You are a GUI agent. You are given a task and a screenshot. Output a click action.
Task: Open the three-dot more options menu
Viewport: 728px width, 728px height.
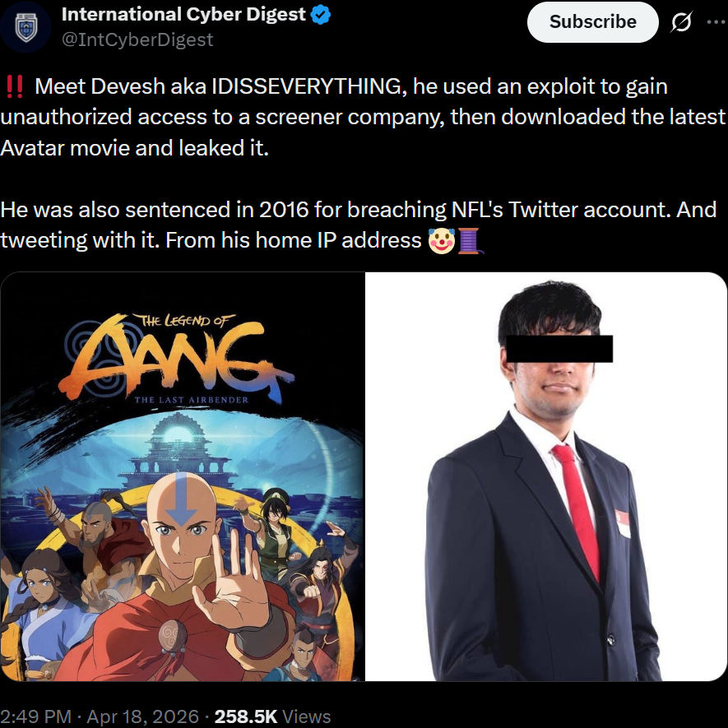[x=716, y=21]
